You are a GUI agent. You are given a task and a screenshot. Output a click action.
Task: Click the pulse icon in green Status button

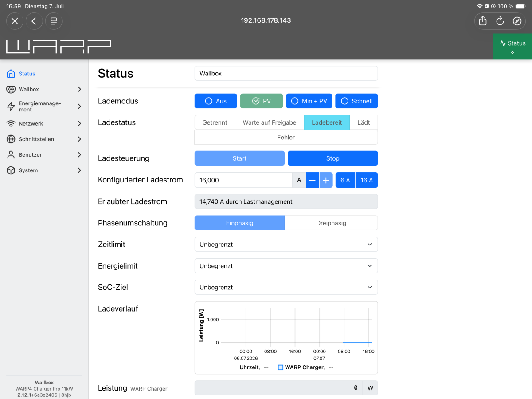(503, 43)
